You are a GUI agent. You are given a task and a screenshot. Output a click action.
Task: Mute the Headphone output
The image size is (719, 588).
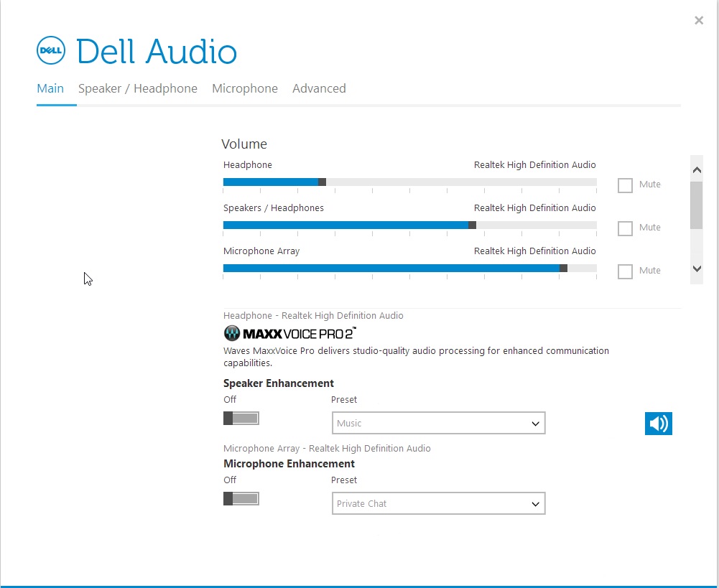[x=625, y=185]
